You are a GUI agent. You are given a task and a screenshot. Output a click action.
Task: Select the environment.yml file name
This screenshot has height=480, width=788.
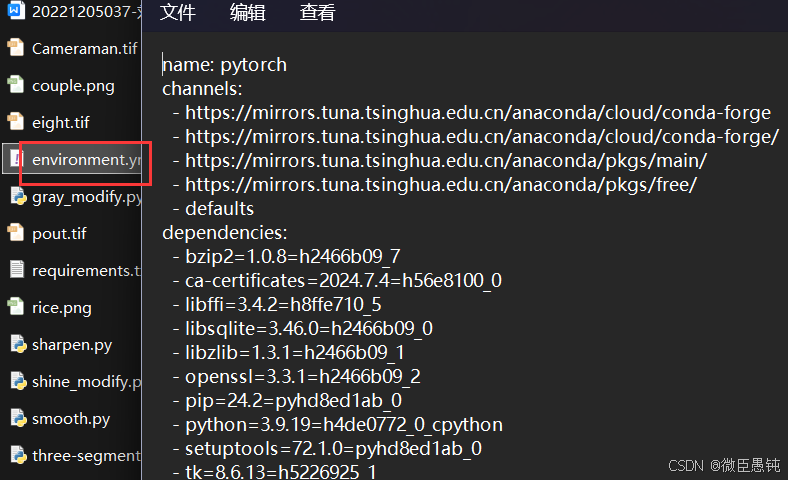click(86, 159)
